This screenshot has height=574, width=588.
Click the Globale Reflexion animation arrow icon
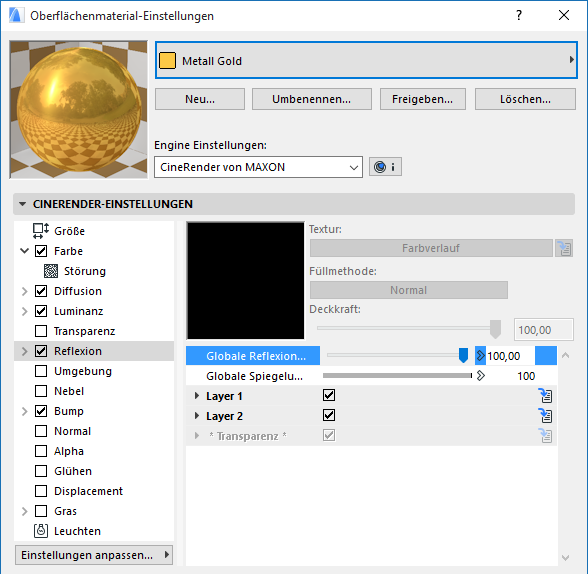click(480, 356)
